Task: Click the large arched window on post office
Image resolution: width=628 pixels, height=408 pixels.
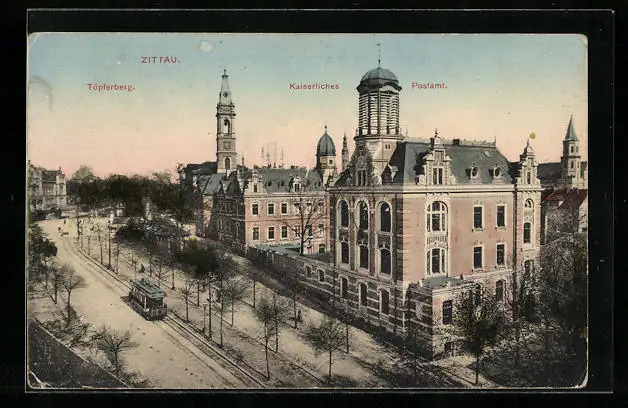Action: [436, 217]
